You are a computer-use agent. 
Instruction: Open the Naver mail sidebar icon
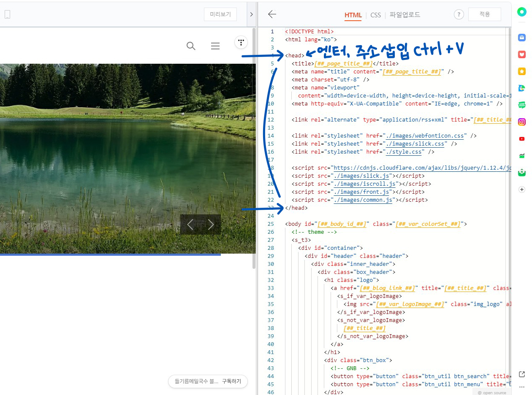coord(522,172)
